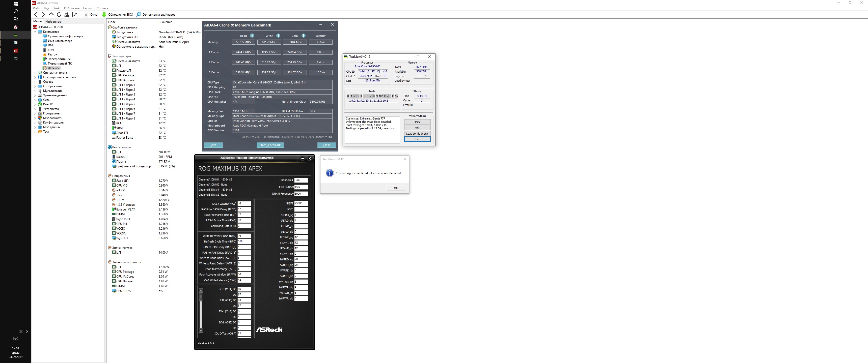The width and height of the screenshot is (868, 363).
Task: Expand the Системная плата tree node
Action: 35,73
